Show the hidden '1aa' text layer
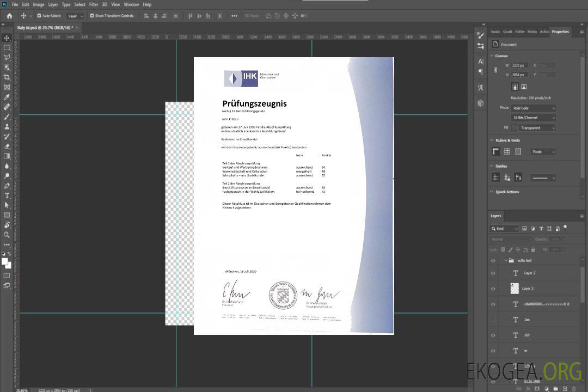588x392 pixels. click(493, 320)
